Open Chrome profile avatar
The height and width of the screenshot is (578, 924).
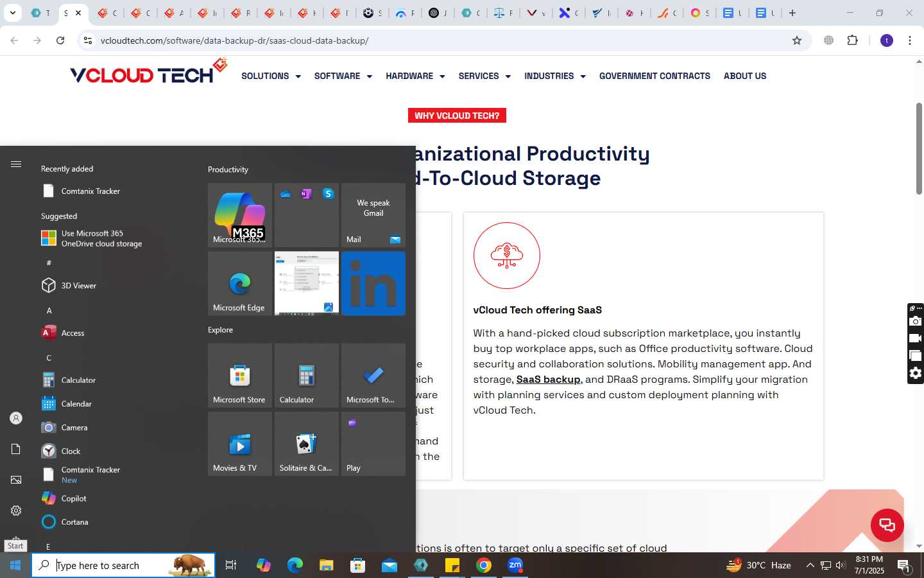point(887,40)
